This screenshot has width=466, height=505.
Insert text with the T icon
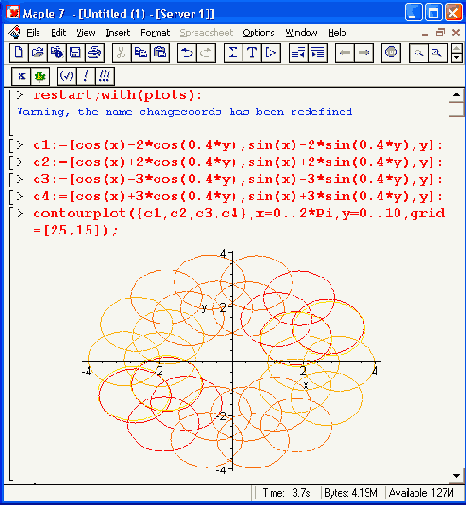click(252, 53)
